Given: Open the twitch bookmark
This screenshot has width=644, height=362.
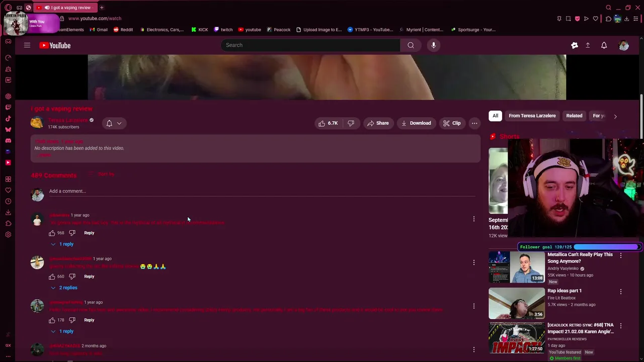Looking at the screenshot, I should tap(223, 30).
